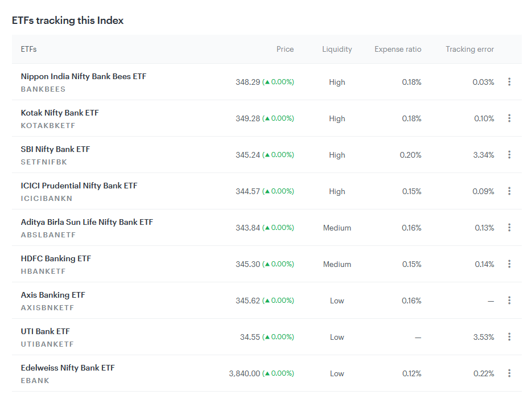
Task: Click the 3.53% tracking error value
Action: (484, 337)
